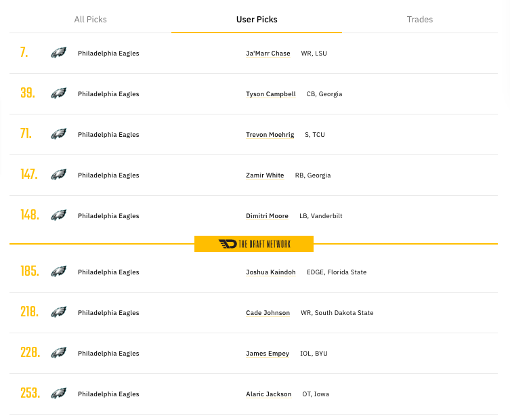Viewport: 510px width, 420px height.
Task: Click the Eagles logo beside pick 253
Action: pyautogui.click(x=58, y=394)
